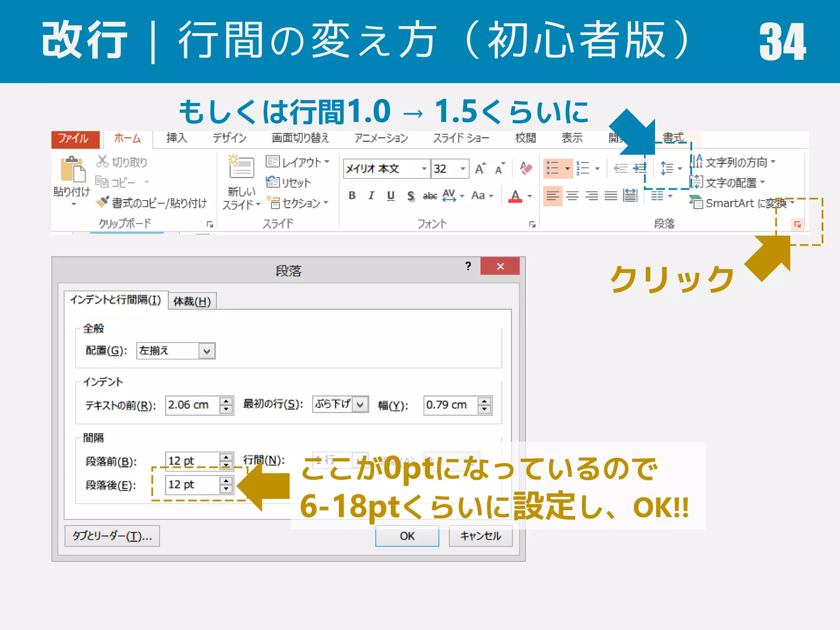Click the Line Spacing icon
This screenshot has height=630, width=840.
(x=667, y=168)
